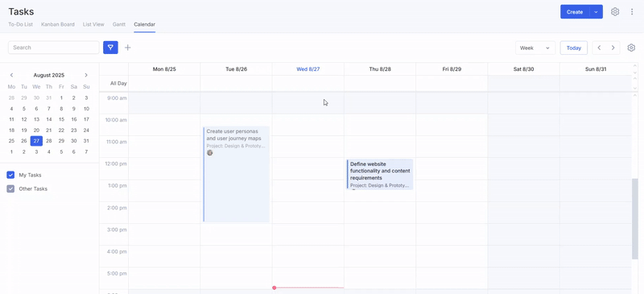Click the calendar vertical scrollbar thumb
Viewport: 644px width, 294px height.
point(635,219)
